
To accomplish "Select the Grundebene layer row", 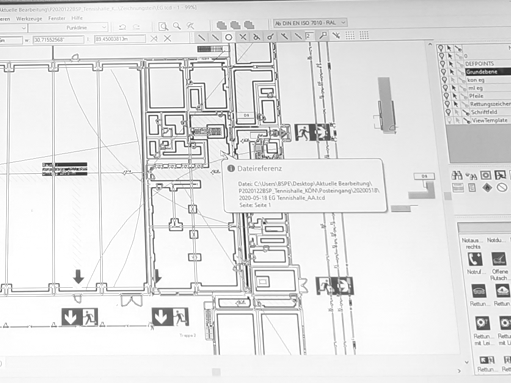I will pyautogui.click(x=488, y=72).
